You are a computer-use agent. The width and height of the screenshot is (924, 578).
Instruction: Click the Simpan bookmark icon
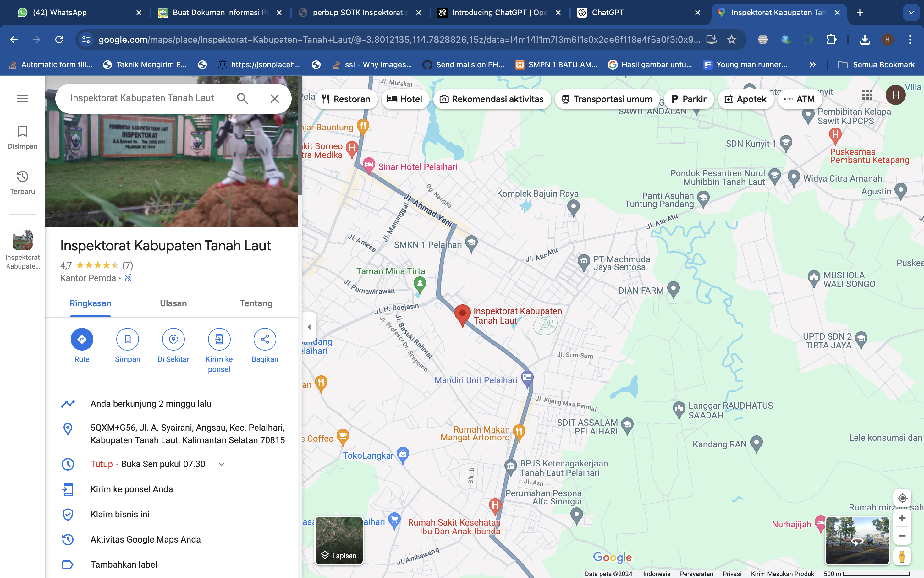pos(127,339)
